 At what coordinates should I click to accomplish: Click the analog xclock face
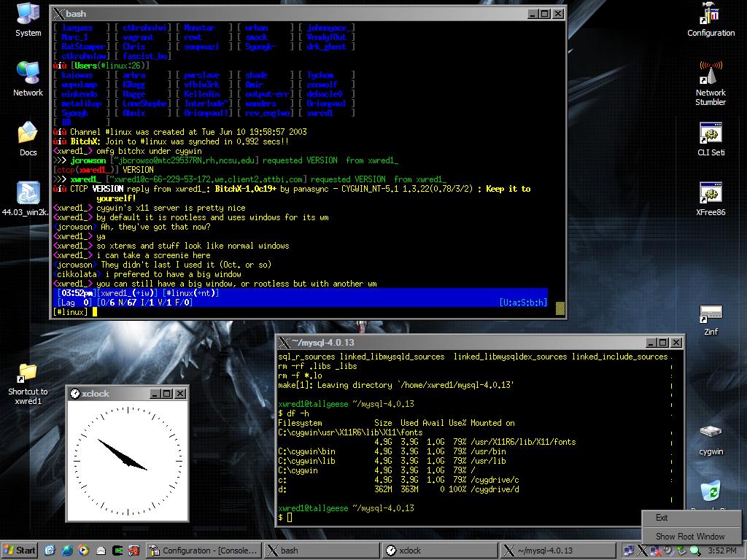tap(128, 461)
